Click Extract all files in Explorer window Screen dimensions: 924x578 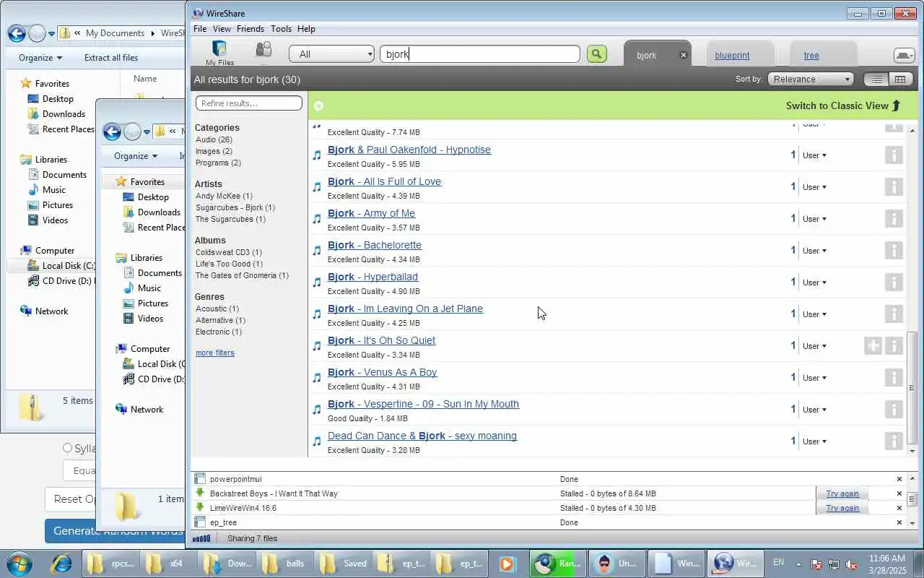pyautogui.click(x=110, y=58)
